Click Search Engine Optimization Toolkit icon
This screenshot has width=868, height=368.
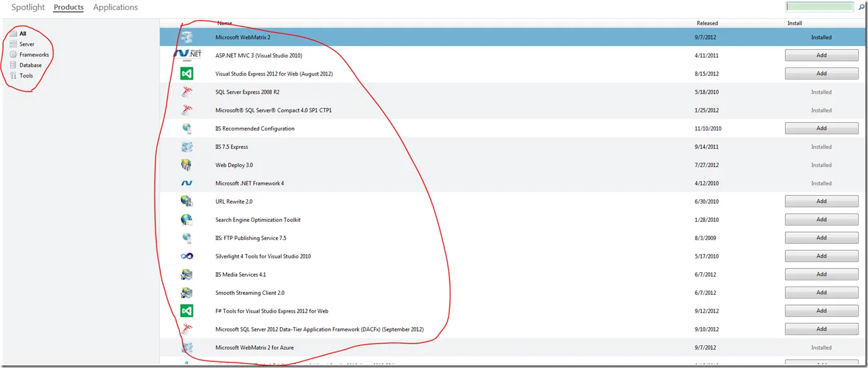point(187,220)
